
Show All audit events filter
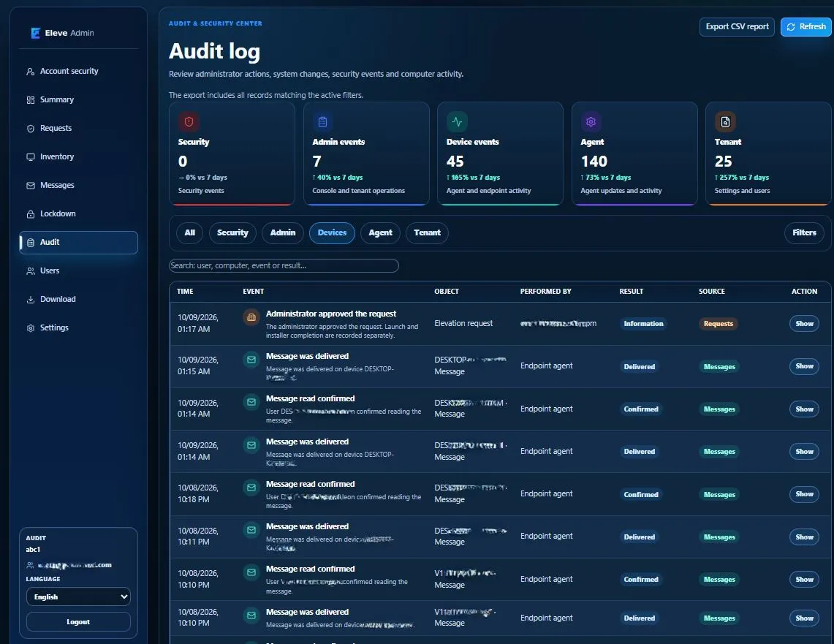[189, 233]
